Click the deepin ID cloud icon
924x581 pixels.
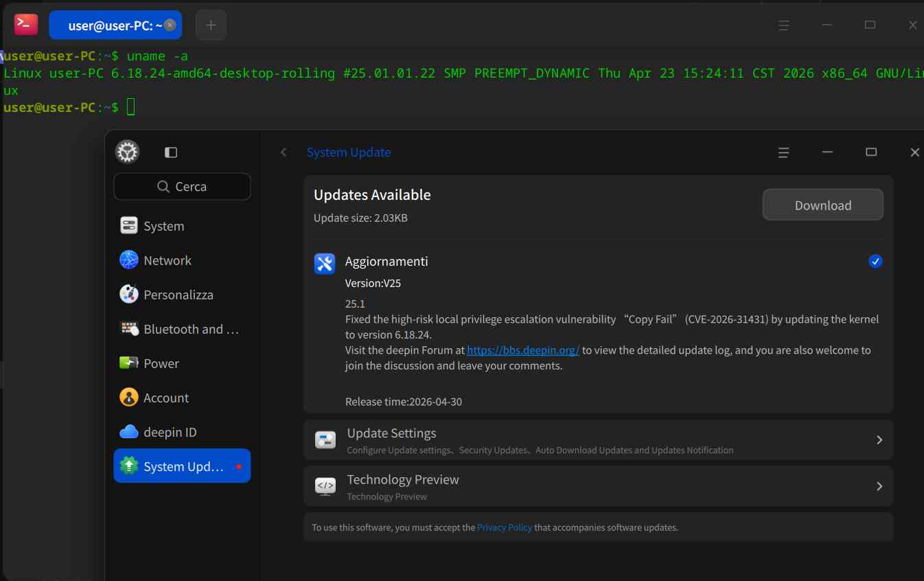129,432
